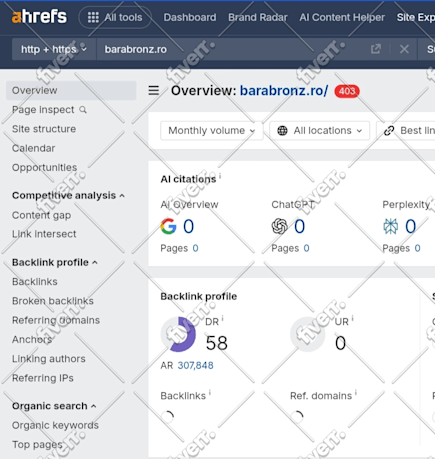The image size is (435, 459).
Task: Open the All tools grid menu
Action: click(x=115, y=17)
